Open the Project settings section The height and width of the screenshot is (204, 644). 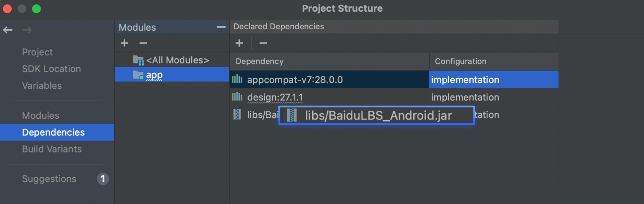click(37, 52)
